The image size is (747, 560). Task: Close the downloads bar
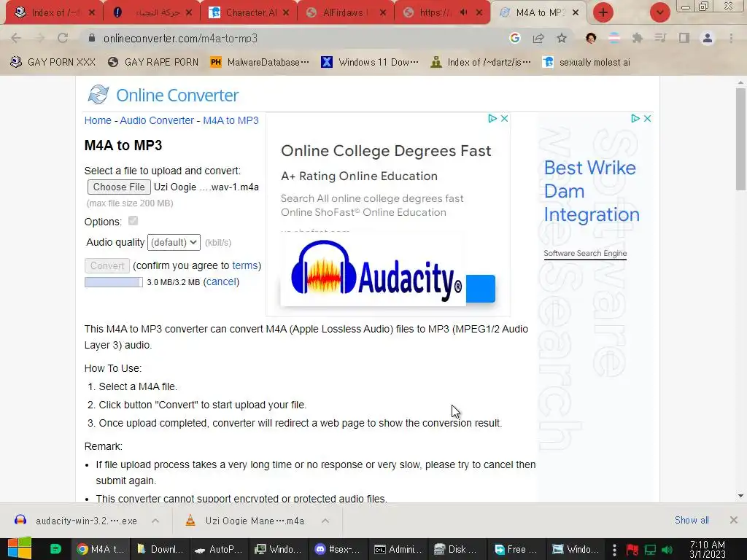click(734, 520)
